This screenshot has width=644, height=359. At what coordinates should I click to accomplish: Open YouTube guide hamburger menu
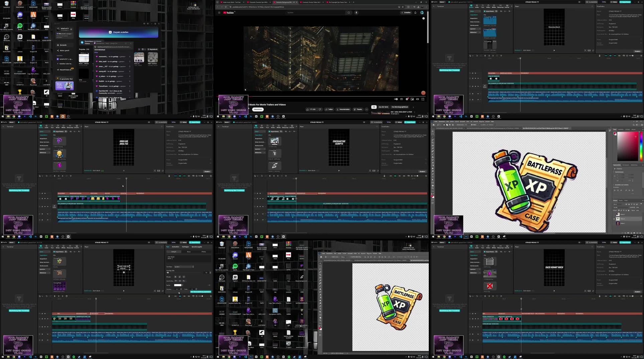[x=219, y=13]
